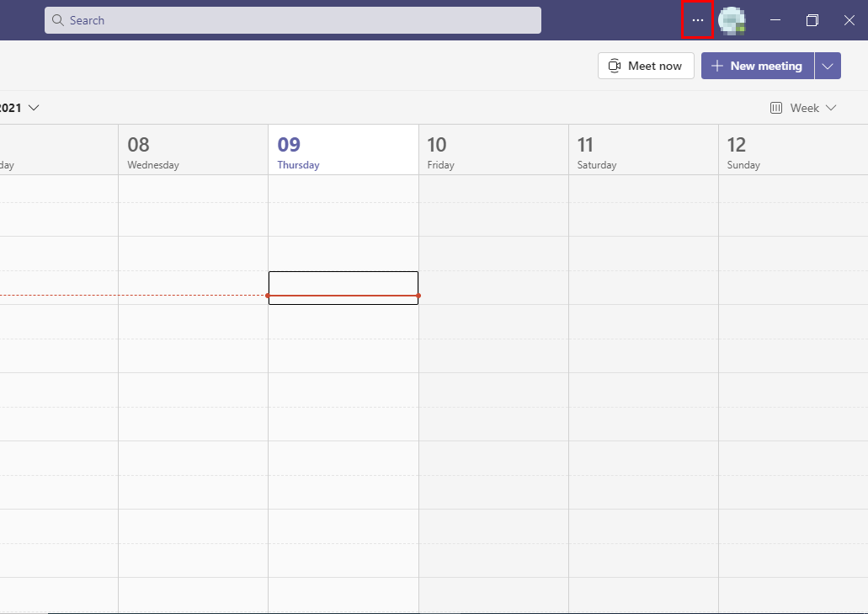Viewport: 868px width, 614px height.
Task: Click the outlined Thursday time slot
Action: [343, 288]
